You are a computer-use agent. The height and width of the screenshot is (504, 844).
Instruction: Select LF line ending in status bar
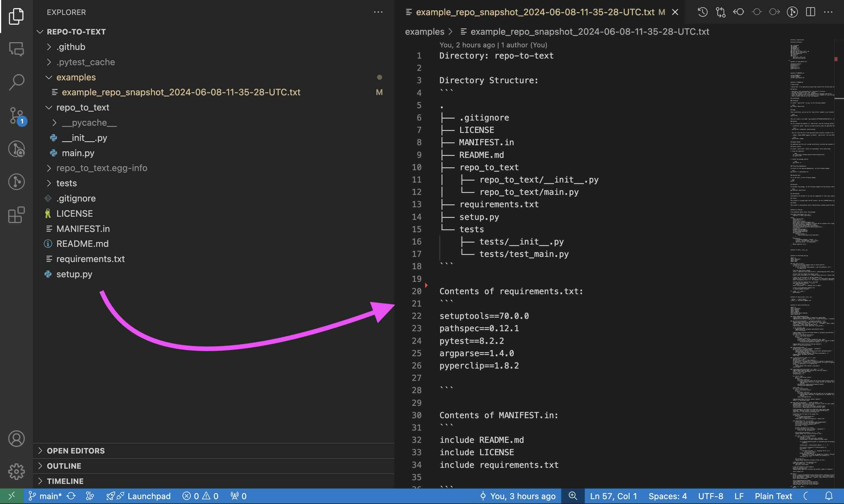click(739, 496)
